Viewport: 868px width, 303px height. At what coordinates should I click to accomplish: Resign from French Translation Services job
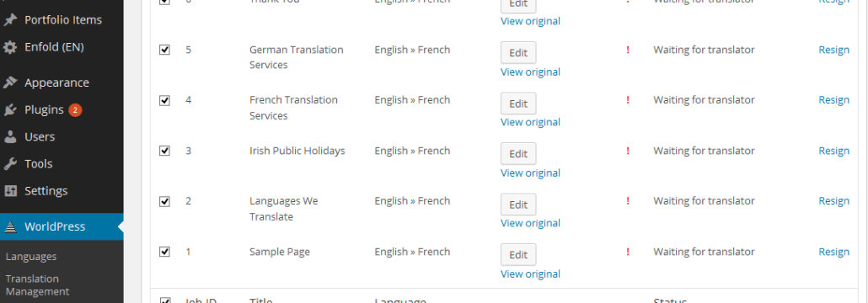point(833,100)
